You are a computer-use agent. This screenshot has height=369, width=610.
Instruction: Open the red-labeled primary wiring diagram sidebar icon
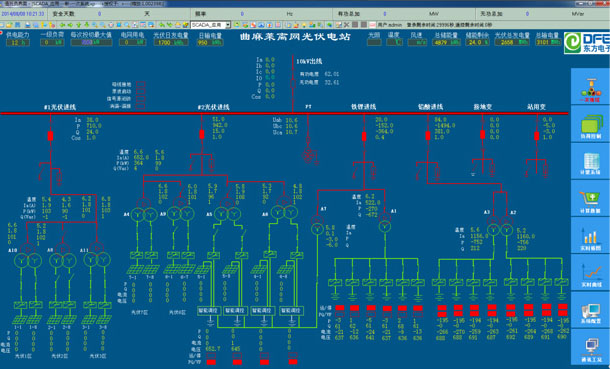click(590, 87)
